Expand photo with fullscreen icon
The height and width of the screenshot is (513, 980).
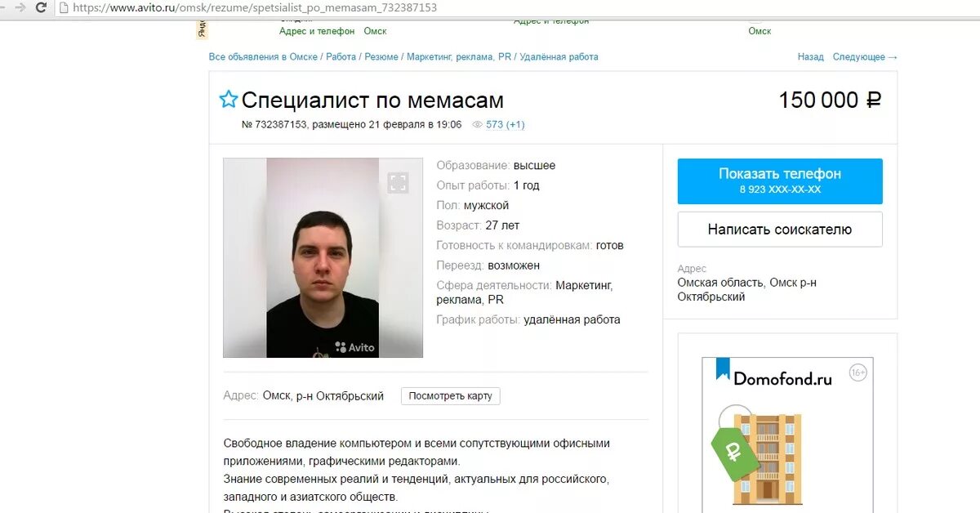(x=398, y=183)
